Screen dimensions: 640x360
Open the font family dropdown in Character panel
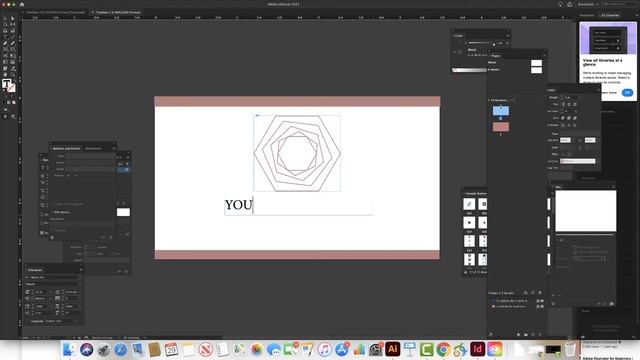coord(53,277)
